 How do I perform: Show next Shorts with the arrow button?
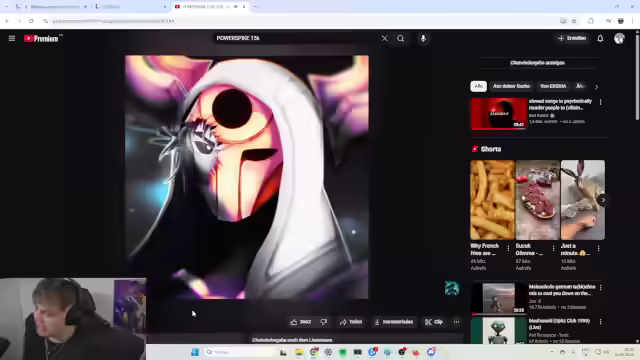[603, 200]
